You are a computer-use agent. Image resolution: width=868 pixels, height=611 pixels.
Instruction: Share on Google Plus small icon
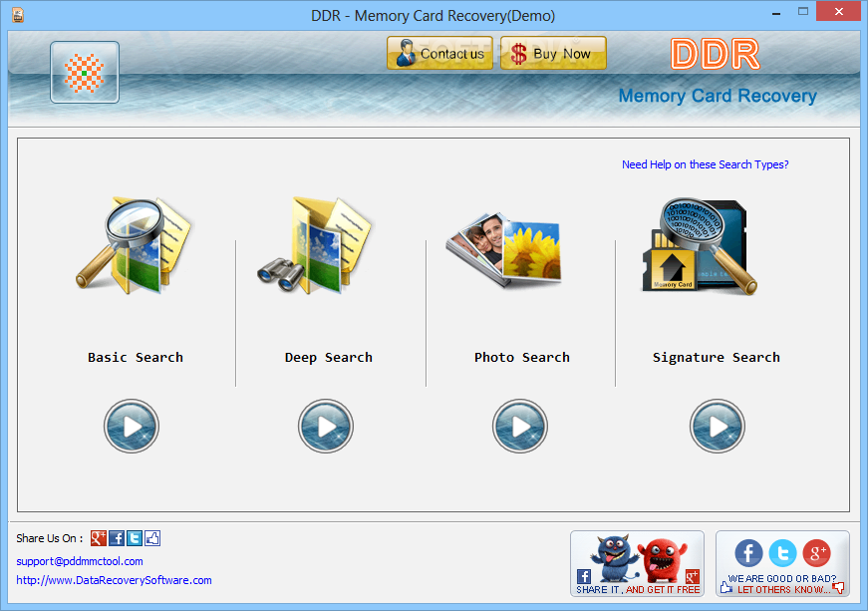click(99, 538)
